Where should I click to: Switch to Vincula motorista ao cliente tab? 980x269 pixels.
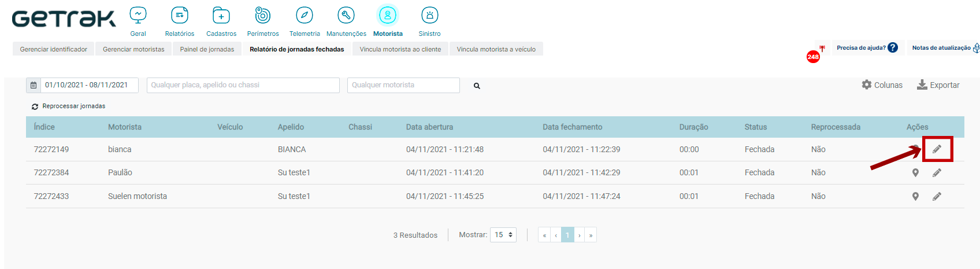coord(400,49)
